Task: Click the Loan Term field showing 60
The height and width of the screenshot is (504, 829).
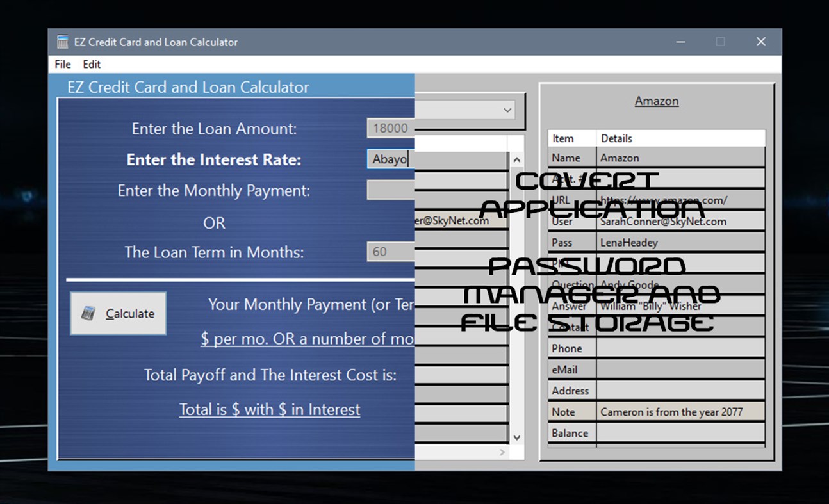Action: tap(390, 252)
